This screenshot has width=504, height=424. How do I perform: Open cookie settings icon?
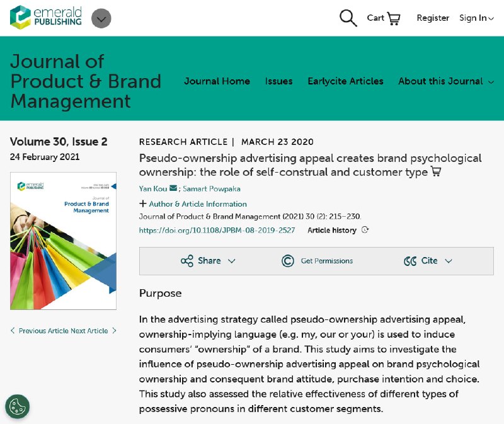[x=18, y=406]
